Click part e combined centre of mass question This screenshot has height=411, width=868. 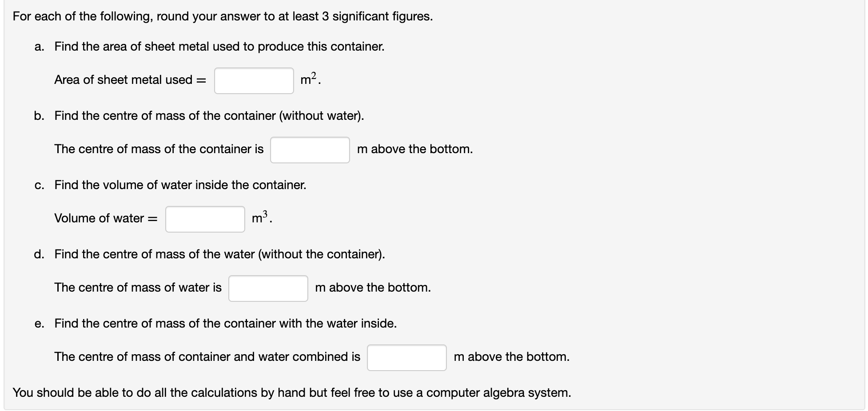(225, 324)
